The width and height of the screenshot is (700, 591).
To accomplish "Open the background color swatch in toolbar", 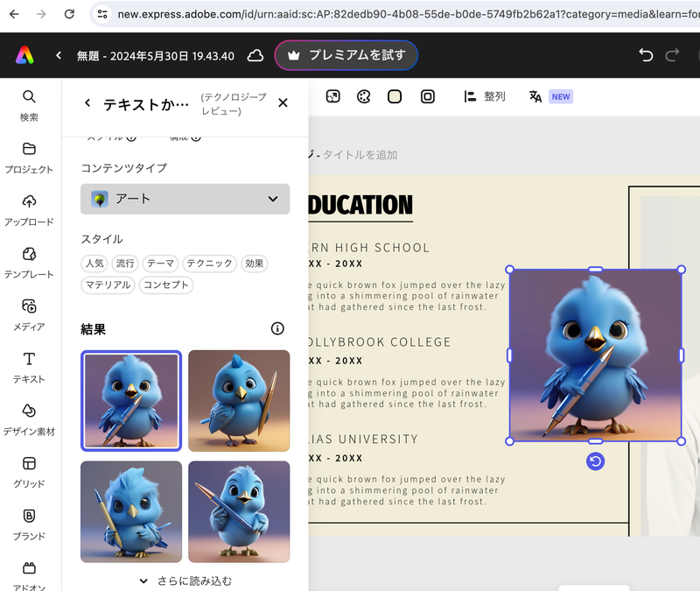I will (395, 96).
